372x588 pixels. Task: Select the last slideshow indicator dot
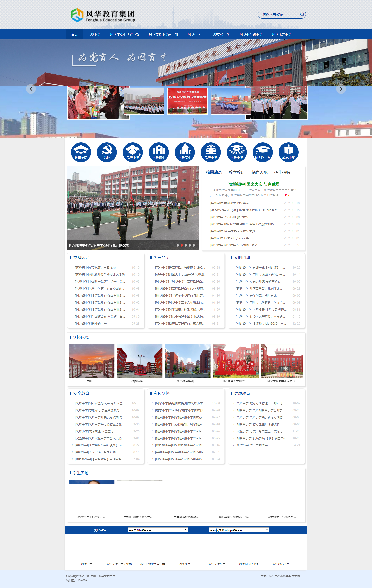194,245
